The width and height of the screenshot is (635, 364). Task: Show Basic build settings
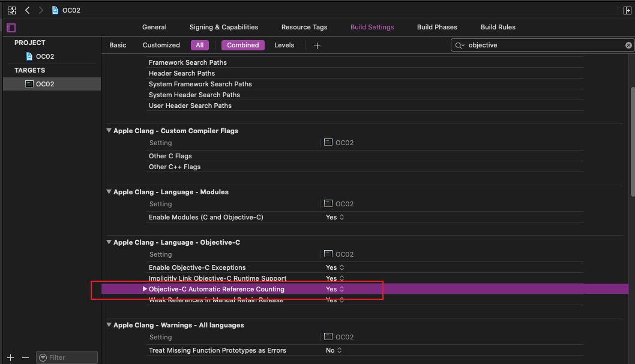pyautogui.click(x=118, y=46)
